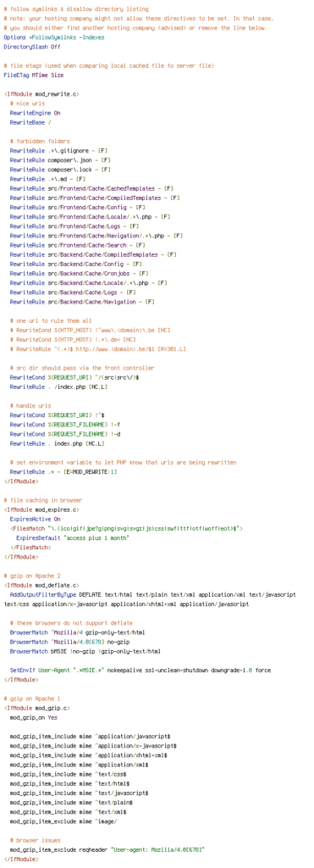Click the '<IfModule mod_expires.c>' tag
The image size is (314, 868).
point(41,509)
